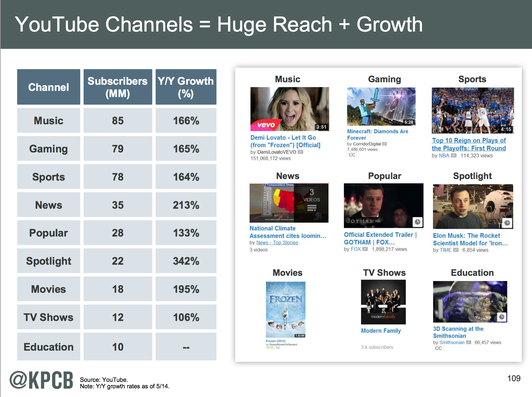
Task: Click the 5:28 duration badge
Action: point(409,122)
